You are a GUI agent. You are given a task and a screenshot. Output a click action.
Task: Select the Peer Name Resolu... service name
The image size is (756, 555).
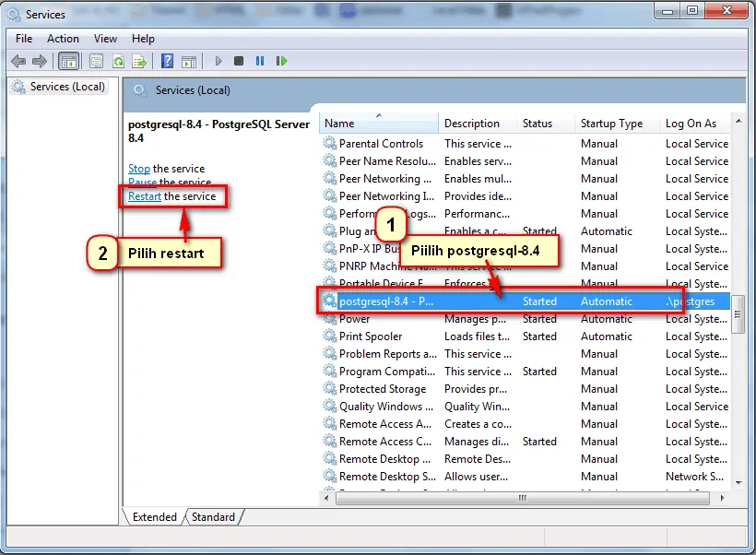click(387, 161)
